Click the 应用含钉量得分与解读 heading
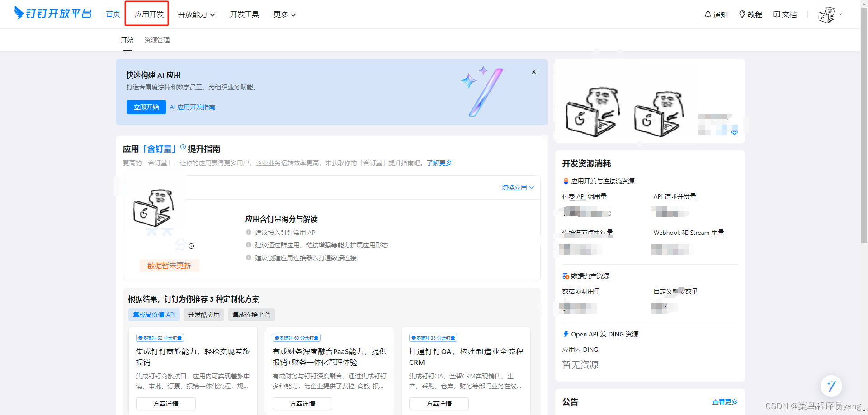Viewport: 868px width, 415px height. (281, 219)
